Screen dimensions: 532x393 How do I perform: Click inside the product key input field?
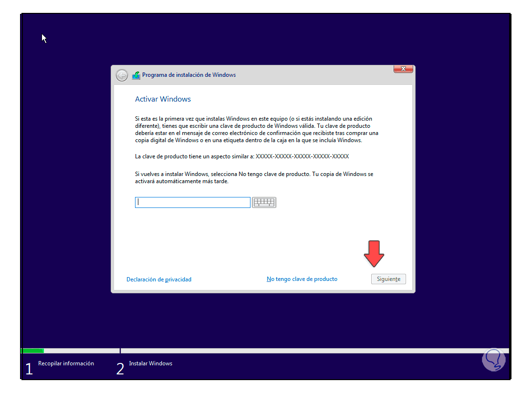(192, 202)
